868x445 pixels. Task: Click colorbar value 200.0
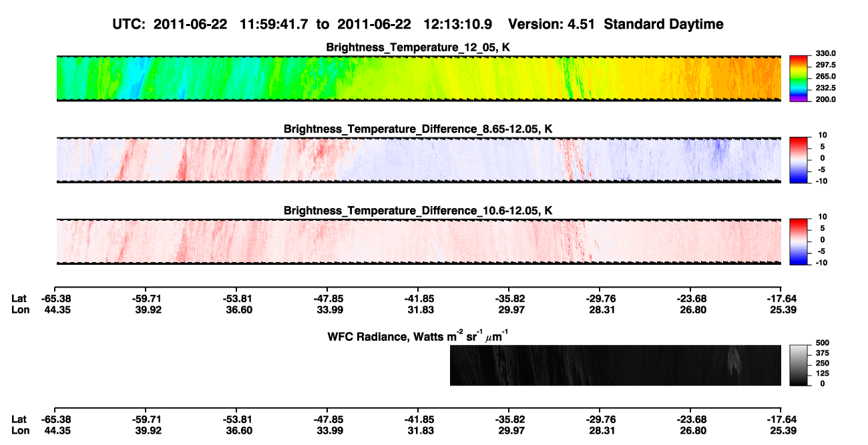tap(826, 99)
